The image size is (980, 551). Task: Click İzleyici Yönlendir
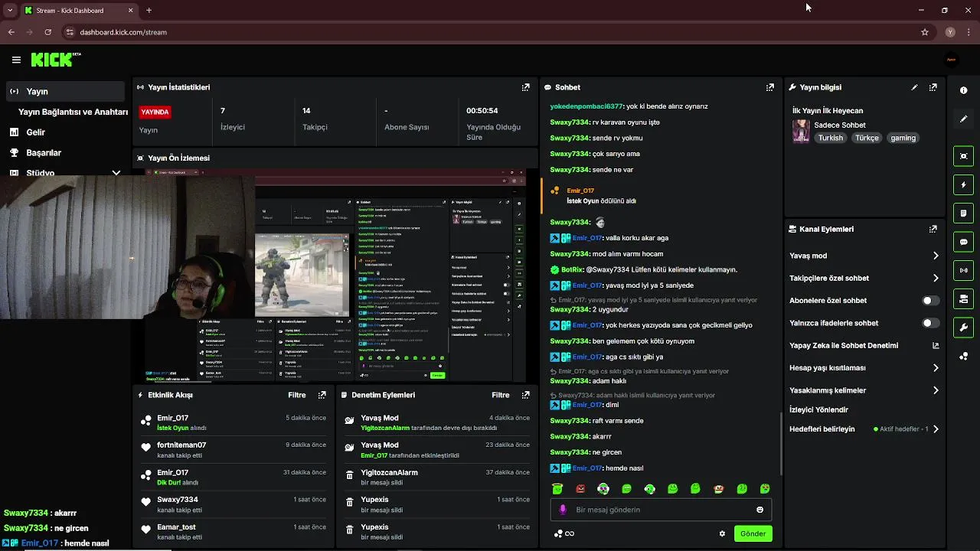818,409
